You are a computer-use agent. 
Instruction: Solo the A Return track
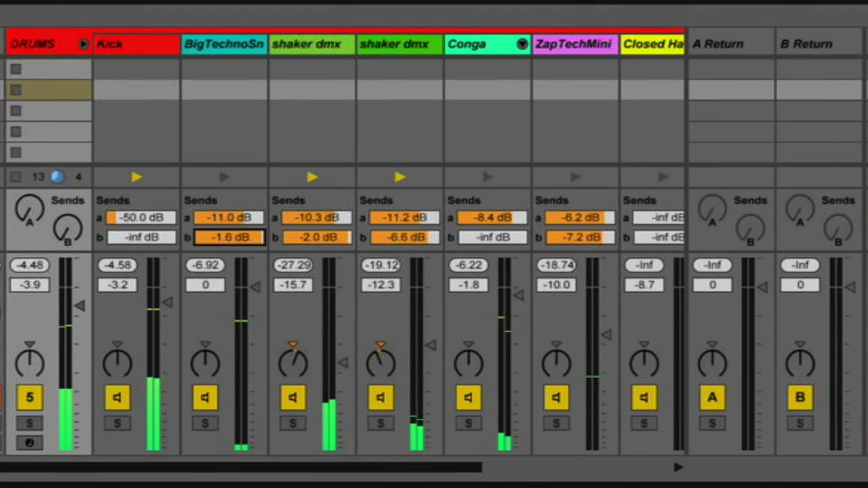712,424
